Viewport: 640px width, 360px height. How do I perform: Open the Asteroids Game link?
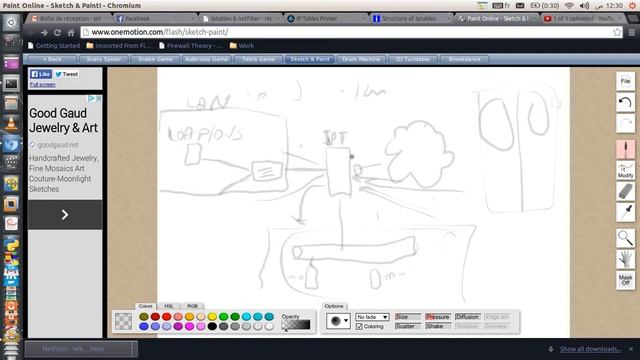(x=207, y=59)
